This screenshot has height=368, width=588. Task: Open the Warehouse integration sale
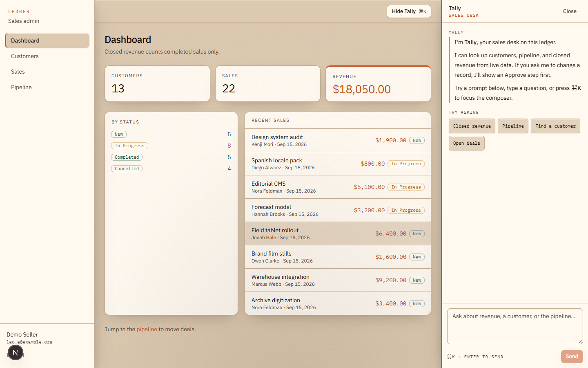tap(338, 280)
